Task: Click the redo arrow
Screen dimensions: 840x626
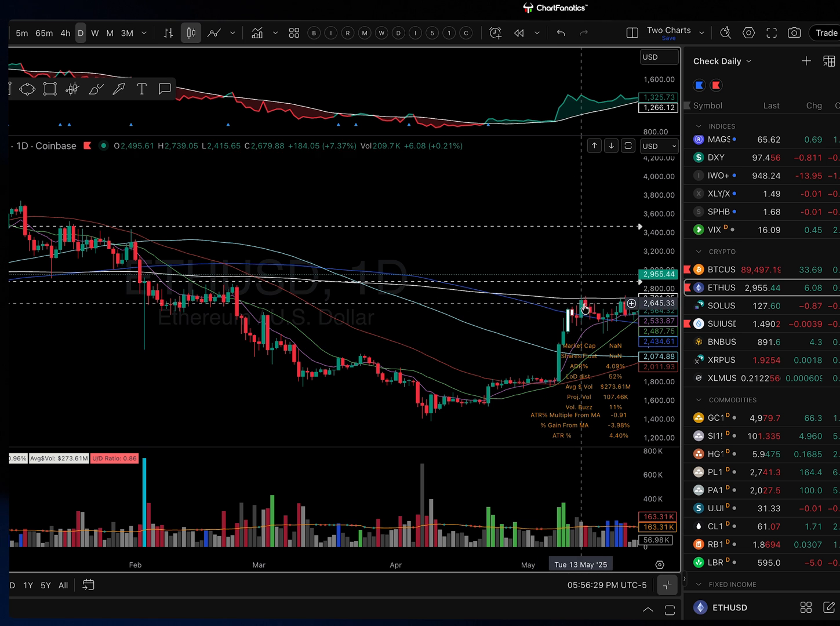Action: pos(584,33)
